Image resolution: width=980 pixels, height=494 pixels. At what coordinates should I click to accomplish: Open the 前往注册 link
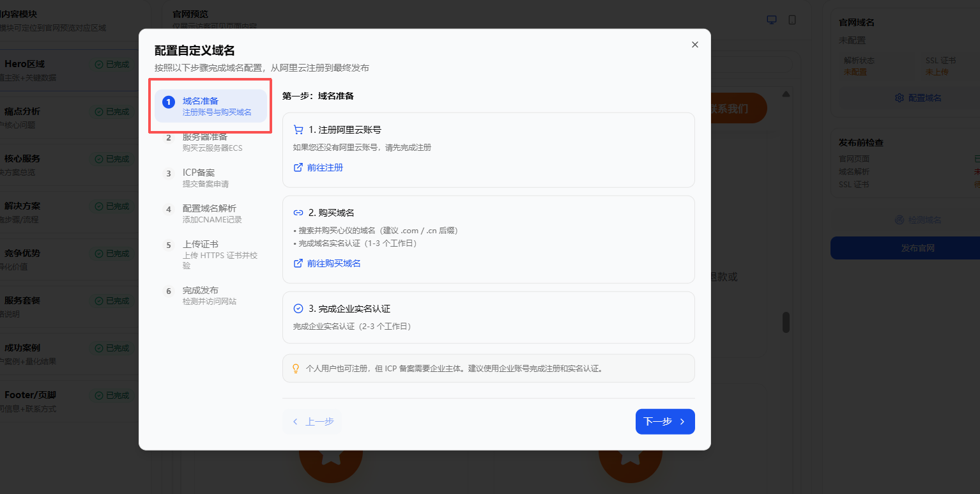click(x=318, y=167)
